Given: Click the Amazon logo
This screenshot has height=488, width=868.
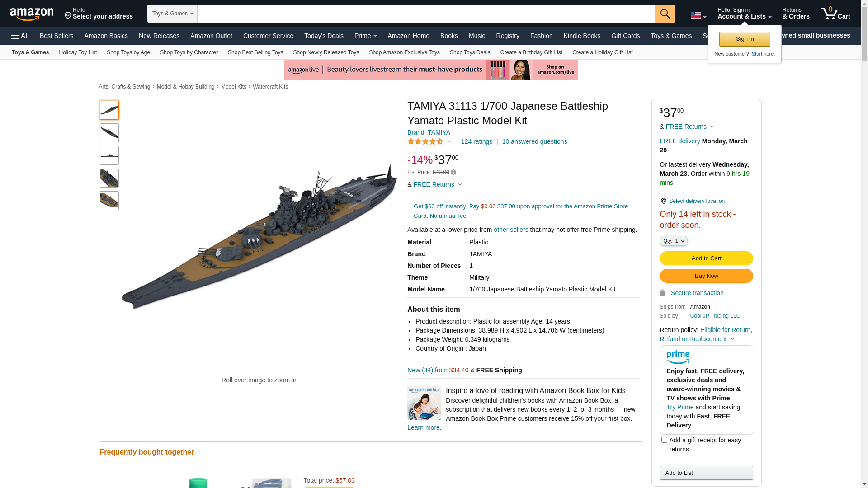Looking at the screenshot, I should click(x=32, y=14).
